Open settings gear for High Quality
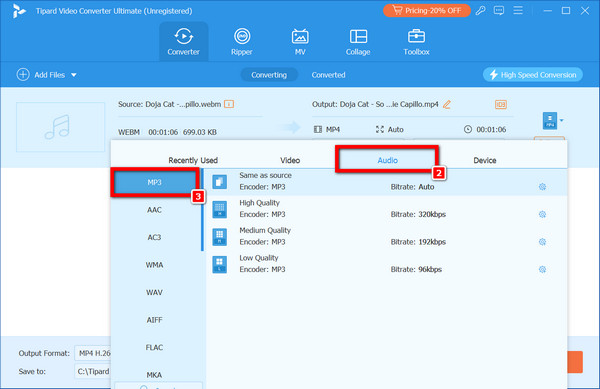 pyautogui.click(x=542, y=214)
